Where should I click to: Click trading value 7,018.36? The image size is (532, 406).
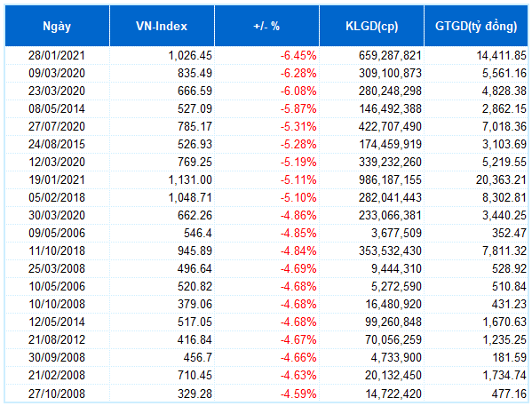click(x=504, y=127)
